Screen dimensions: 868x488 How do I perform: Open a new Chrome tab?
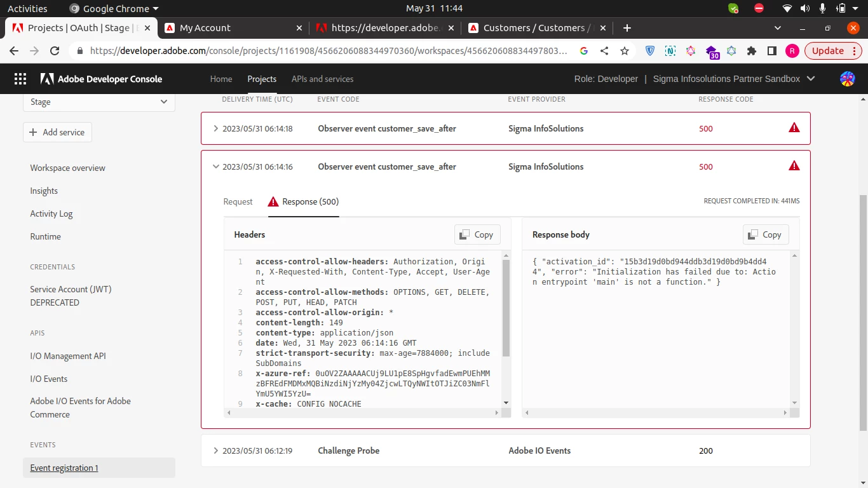point(627,28)
